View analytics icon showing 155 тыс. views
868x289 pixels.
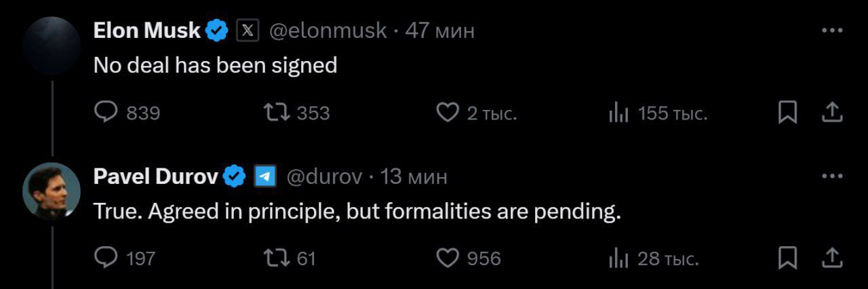coord(618,113)
